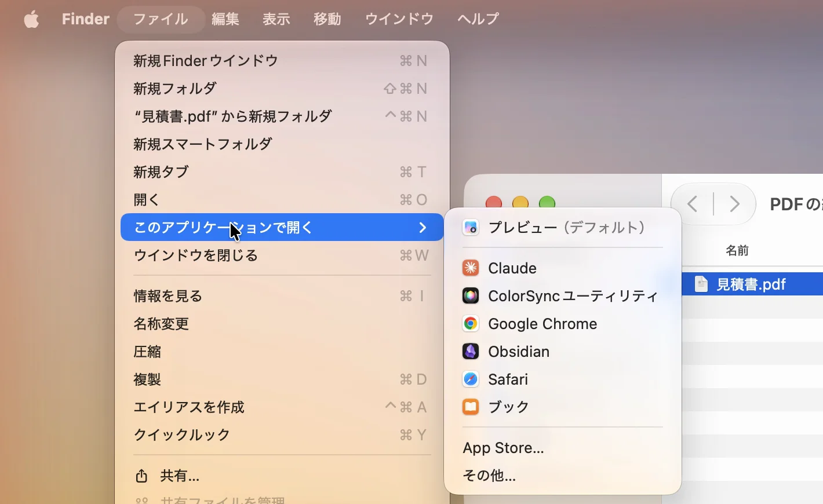Choose App Store... in submenu
This screenshot has height=504, width=823.
pyautogui.click(x=563, y=448)
